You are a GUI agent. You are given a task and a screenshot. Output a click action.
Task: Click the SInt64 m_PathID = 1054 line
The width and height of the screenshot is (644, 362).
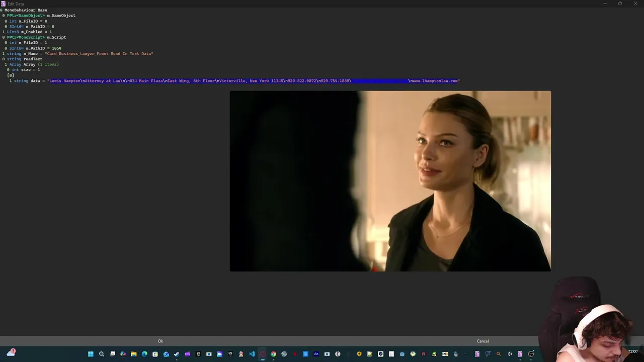[x=33, y=48]
